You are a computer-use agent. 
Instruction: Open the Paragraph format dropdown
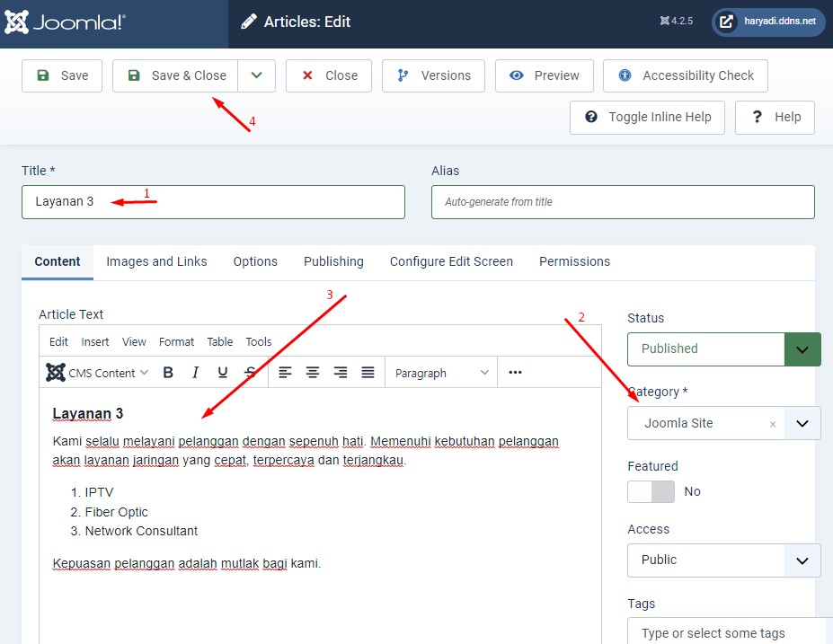tap(442, 373)
